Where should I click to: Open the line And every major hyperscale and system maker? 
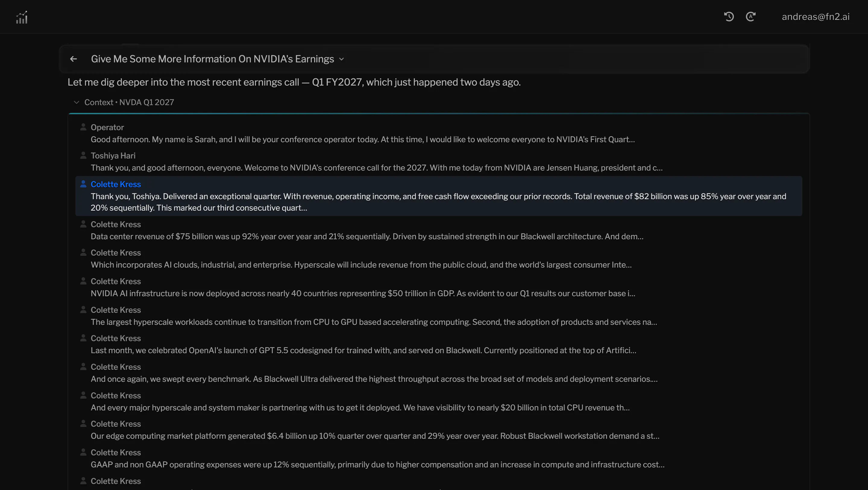[x=360, y=408]
